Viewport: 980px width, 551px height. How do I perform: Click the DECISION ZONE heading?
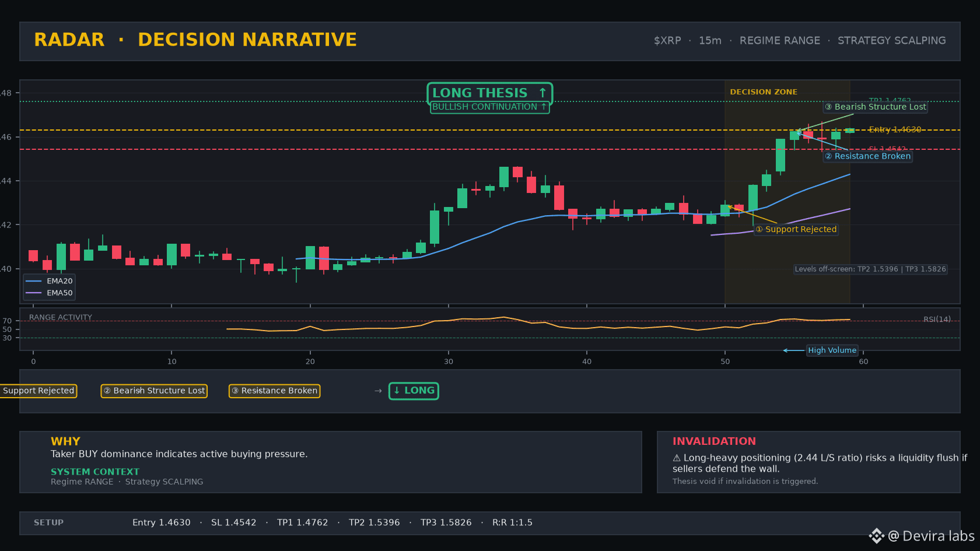point(764,92)
